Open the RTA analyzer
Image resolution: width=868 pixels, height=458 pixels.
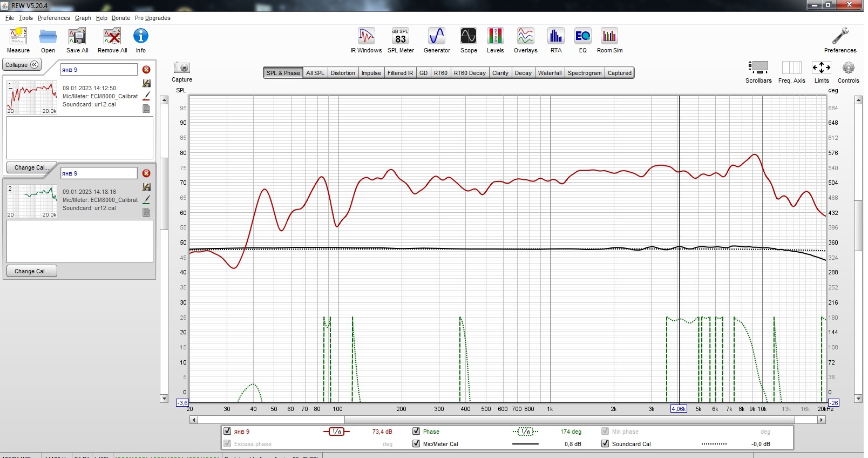tap(556, 36)
